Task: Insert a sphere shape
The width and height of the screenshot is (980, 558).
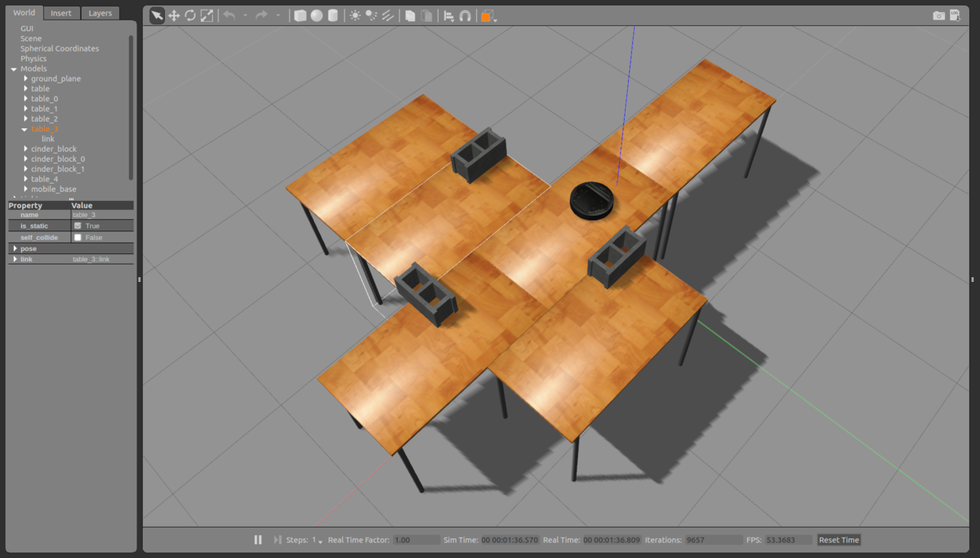Action: click(316, 16)
